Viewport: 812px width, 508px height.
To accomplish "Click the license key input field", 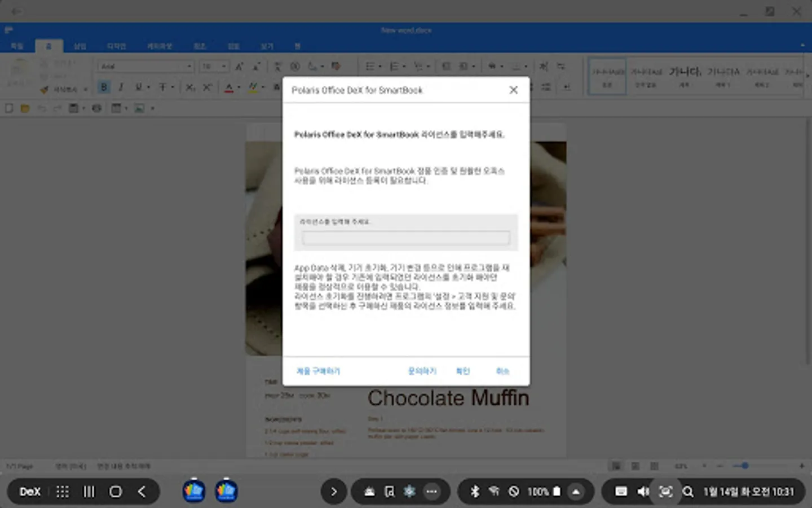I will pos(406,238).
